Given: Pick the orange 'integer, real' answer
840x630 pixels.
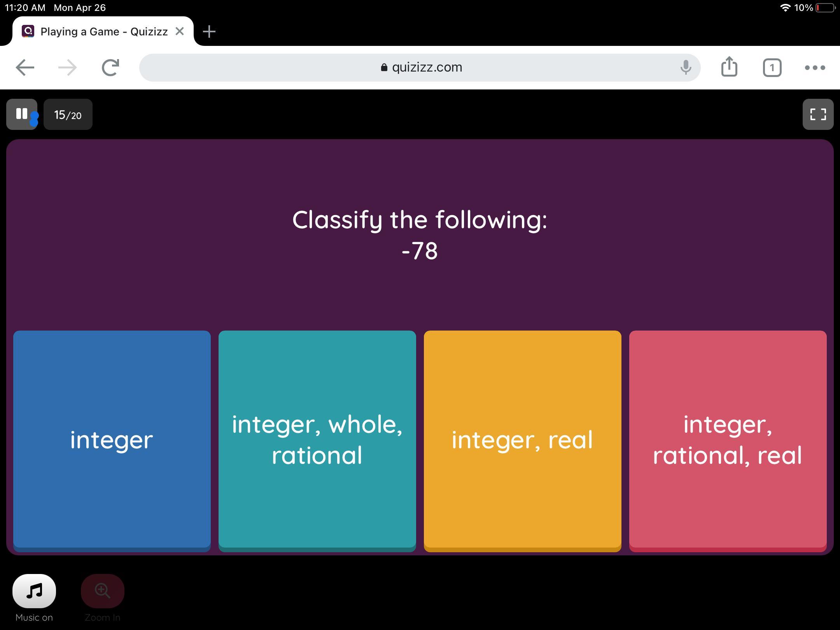Looking at the screenshot, I should tap(522, 439).
